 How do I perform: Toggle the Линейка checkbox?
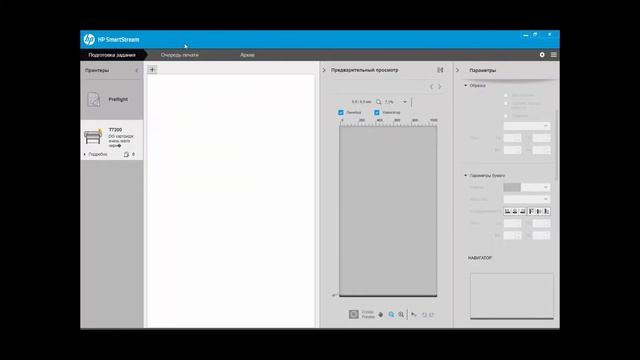click(341, 112)
